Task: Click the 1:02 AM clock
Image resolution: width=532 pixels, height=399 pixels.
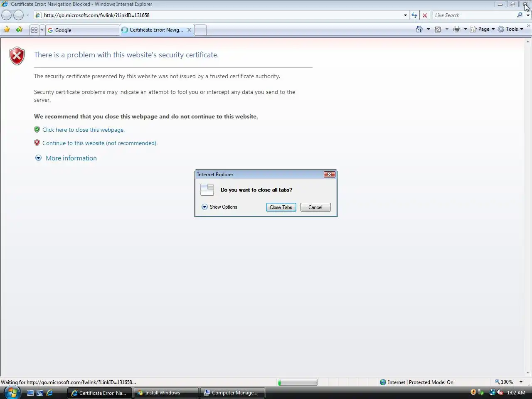Action: tap(516, 393)
